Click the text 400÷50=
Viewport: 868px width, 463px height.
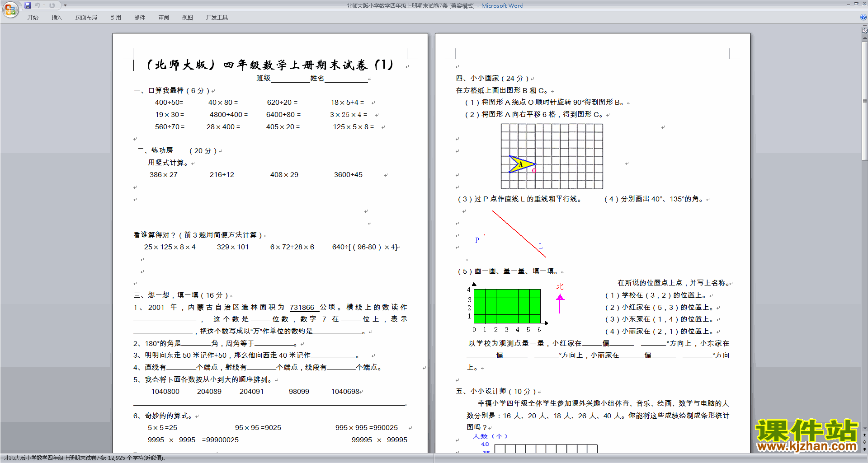(x=169, y=103)
